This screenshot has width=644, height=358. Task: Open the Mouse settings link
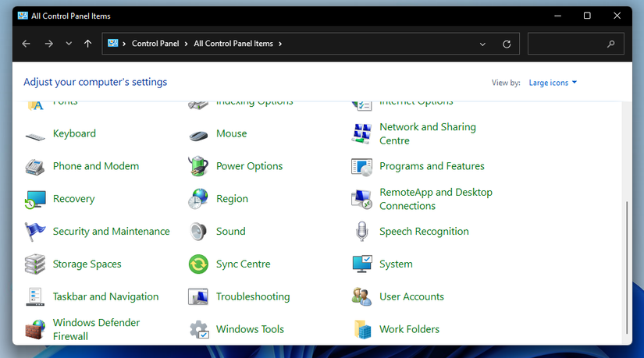231,134
